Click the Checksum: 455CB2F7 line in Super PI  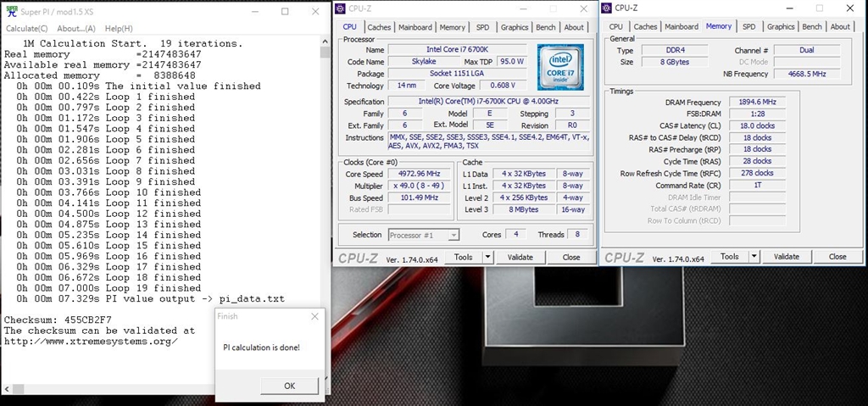[x=58, y=320]
